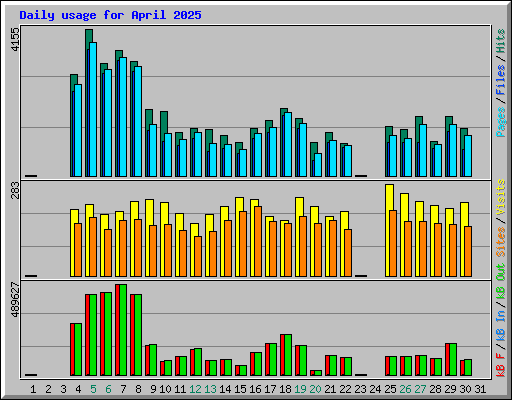
Task: Click the chart title "Daily usage for April 2025"
Action: pos(110,15)
